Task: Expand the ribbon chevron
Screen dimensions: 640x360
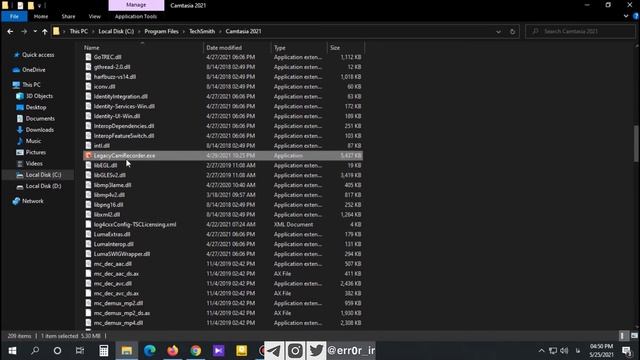Action: click(x=626, y=16)
